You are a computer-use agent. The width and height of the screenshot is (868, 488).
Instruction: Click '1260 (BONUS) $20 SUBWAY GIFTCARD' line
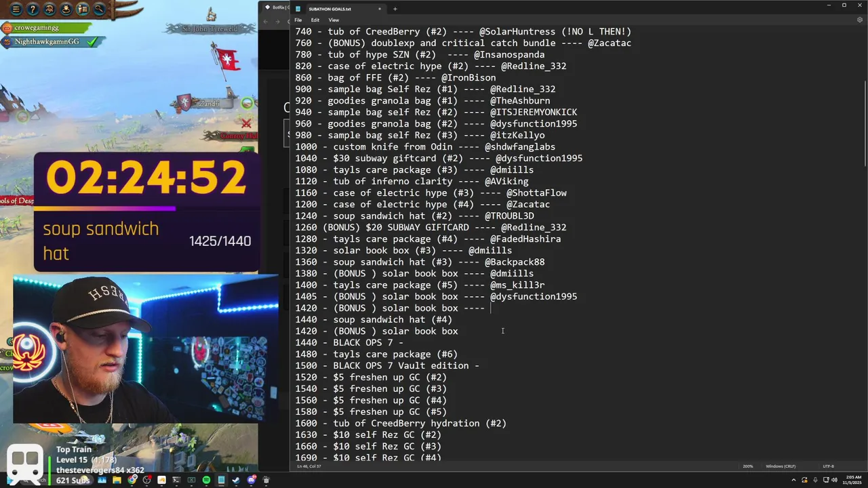pos(431,227)
